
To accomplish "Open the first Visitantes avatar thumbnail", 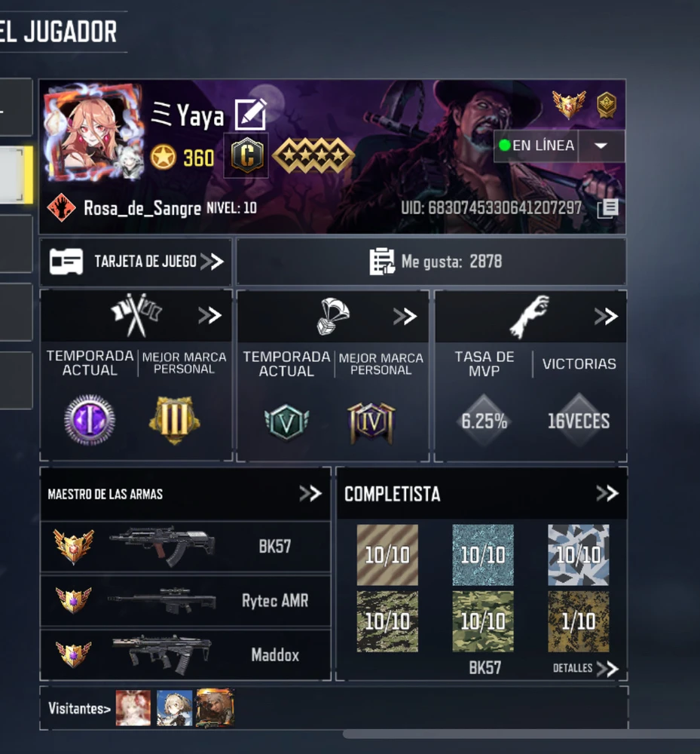I will [133, 708].
